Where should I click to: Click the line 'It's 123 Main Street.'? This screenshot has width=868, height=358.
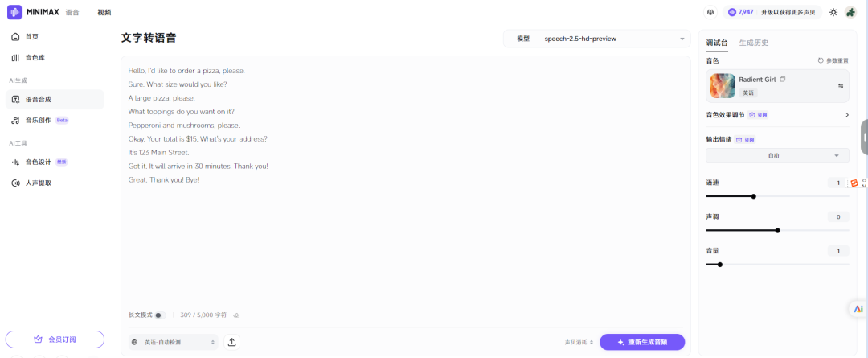[x=159, y=152]
